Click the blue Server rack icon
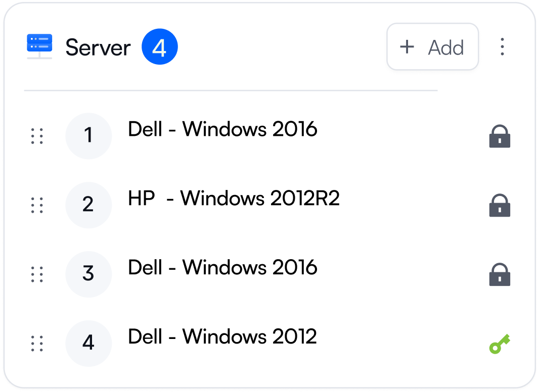 point(39,46)
